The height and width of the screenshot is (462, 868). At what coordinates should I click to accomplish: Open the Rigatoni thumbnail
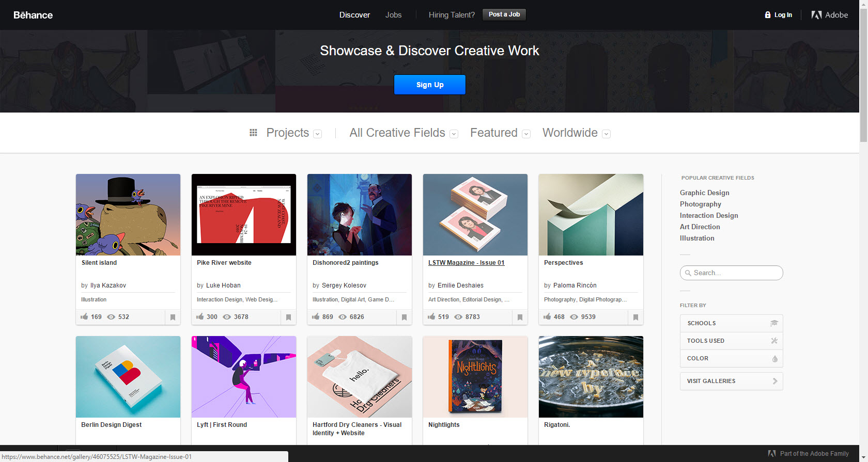point(591,377)
